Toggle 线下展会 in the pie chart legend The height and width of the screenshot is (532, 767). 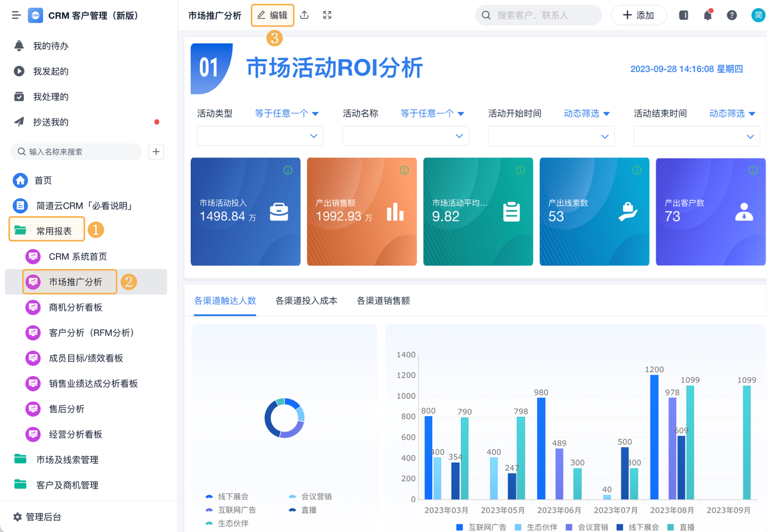tap(233, 496)
